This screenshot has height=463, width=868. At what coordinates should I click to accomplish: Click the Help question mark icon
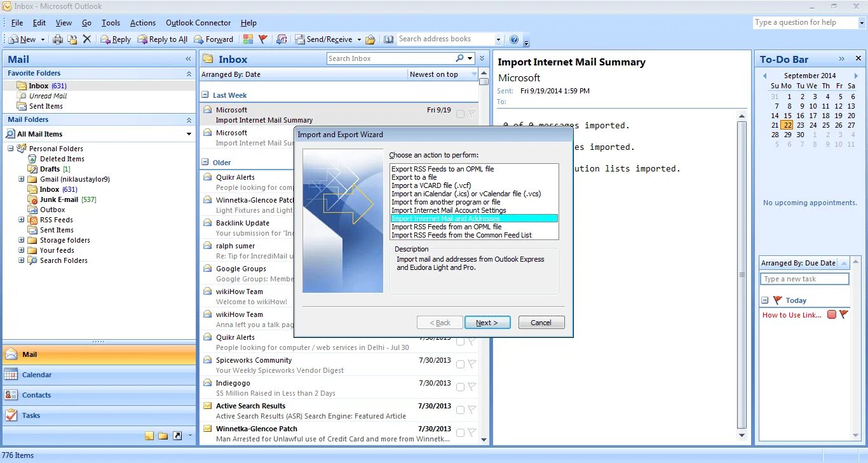(x=514, y=39)
